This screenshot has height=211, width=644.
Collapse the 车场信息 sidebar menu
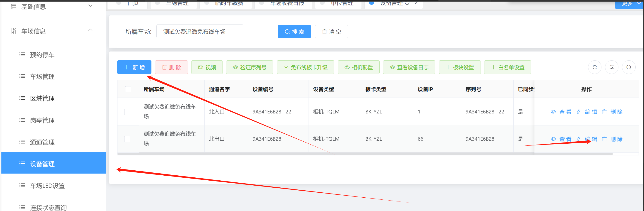click(53, 31)
